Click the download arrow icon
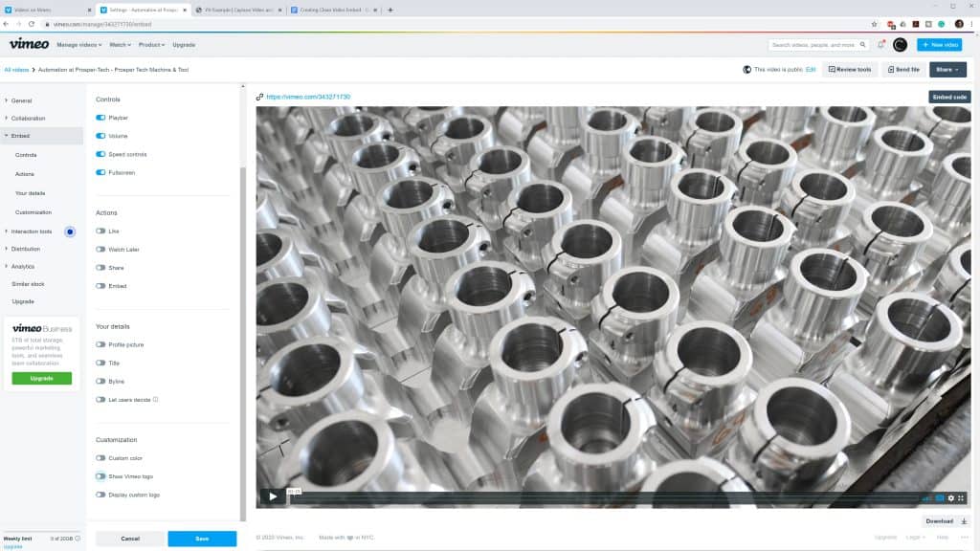 pyautogui.click(x=964, y=521)
